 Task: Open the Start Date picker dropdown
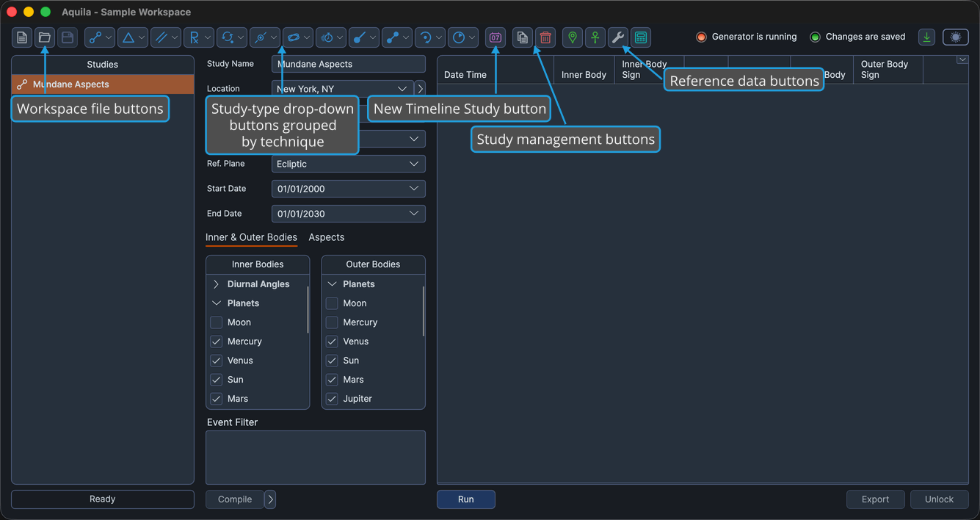414,189
